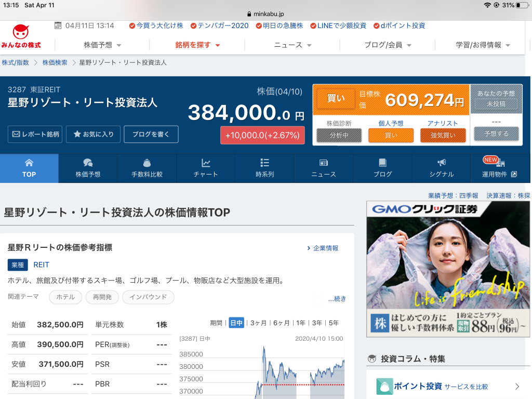Select 5年 chart period
532x399 pixels.
pyautogui.click(x=334, y=323)
